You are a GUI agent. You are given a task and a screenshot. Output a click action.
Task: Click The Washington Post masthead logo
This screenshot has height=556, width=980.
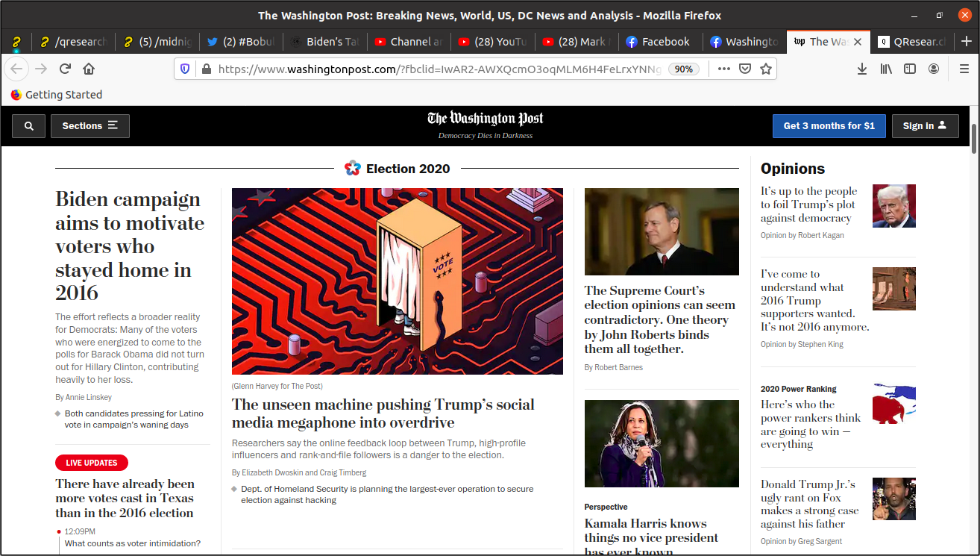tap(486, 119)
